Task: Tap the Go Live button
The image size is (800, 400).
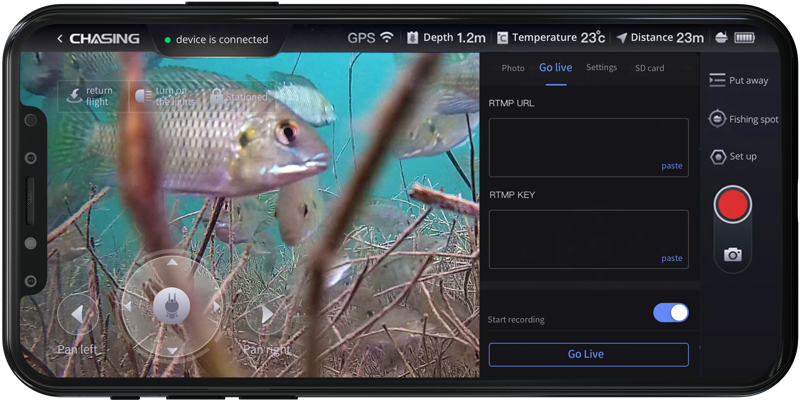Action: (x=589, y=355)
